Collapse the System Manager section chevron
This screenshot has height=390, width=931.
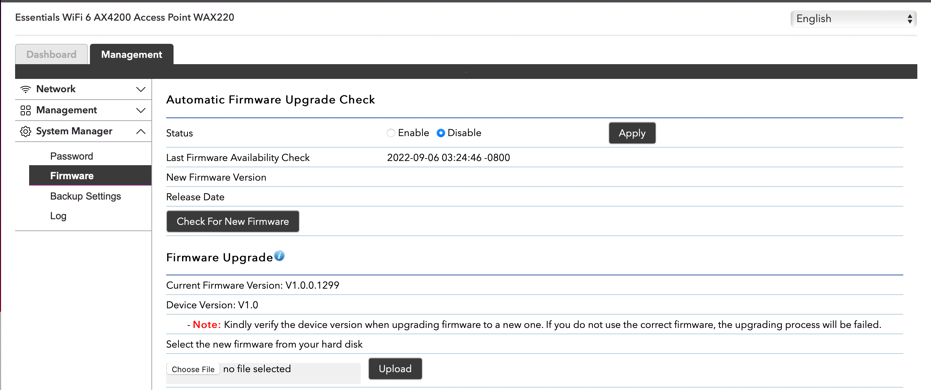click(x=141, y=132)
